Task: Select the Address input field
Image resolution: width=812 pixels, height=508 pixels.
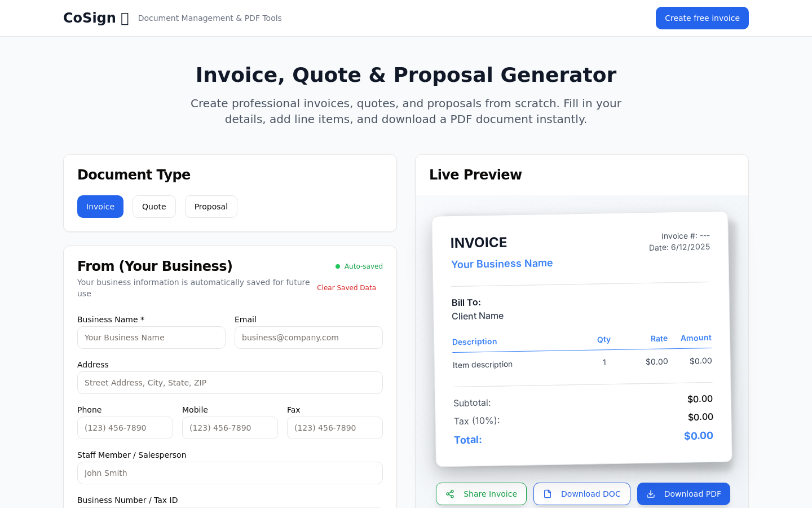Action: pos(230,383)
